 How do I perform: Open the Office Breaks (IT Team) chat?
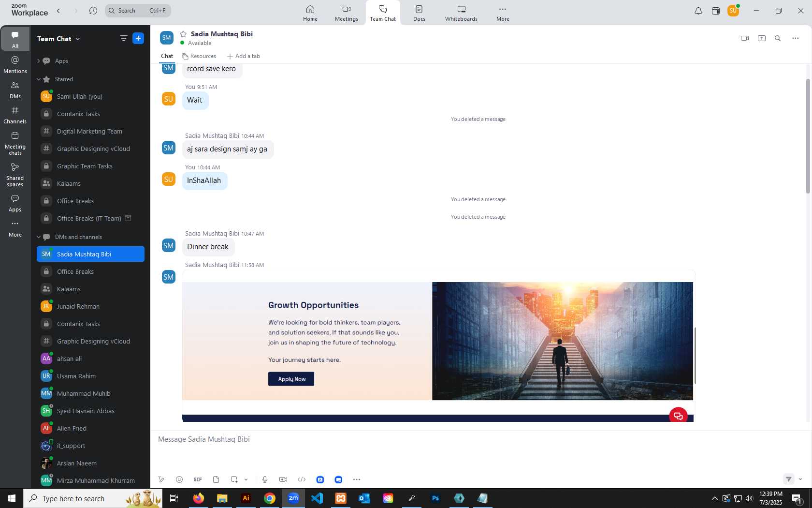[x=90, y=218]
